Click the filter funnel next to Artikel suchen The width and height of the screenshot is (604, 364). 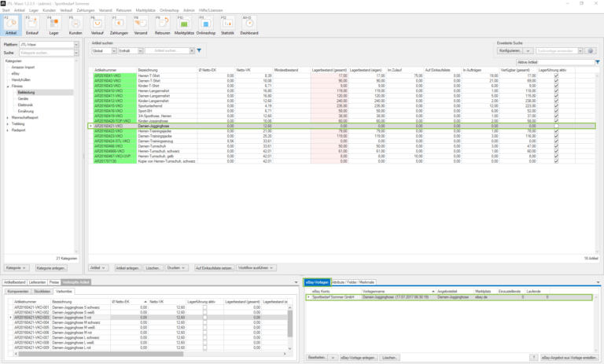point(199,50)
